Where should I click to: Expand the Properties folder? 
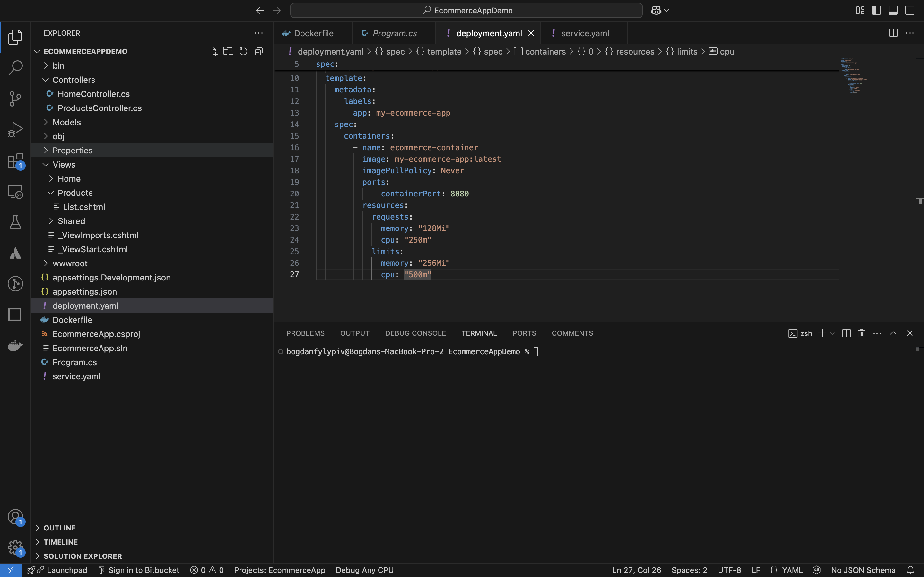click(x=73, y=151)
